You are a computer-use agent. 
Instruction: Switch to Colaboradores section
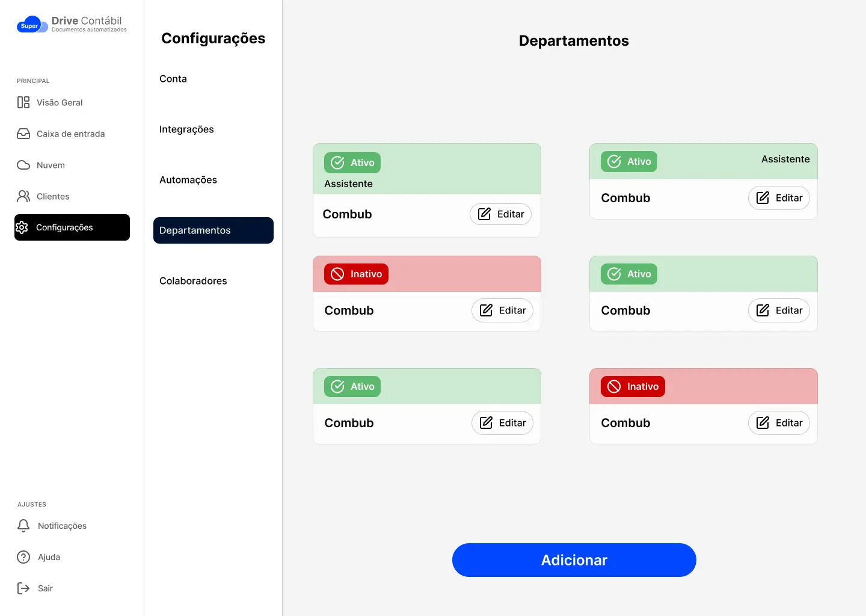[x=193, y=281]
